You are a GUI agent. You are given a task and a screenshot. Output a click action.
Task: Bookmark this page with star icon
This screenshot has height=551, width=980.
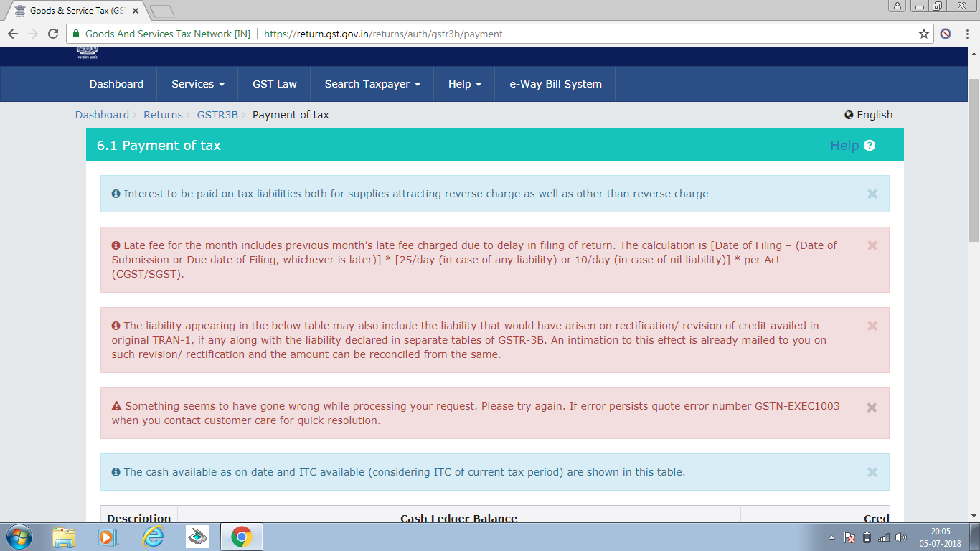[924, 34]
